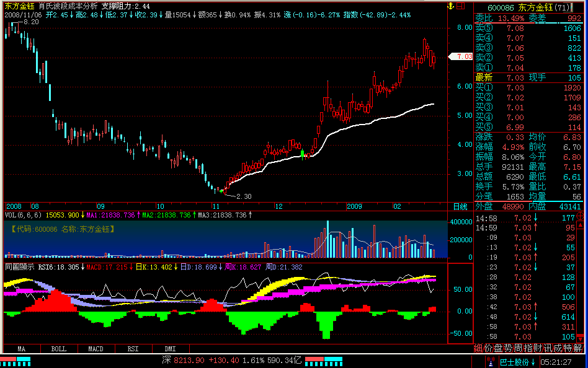Viewport: 588px width, 368px height.
Task: Open the 价 (price) tab in the quote panel
Action: (x=488, y=348)
